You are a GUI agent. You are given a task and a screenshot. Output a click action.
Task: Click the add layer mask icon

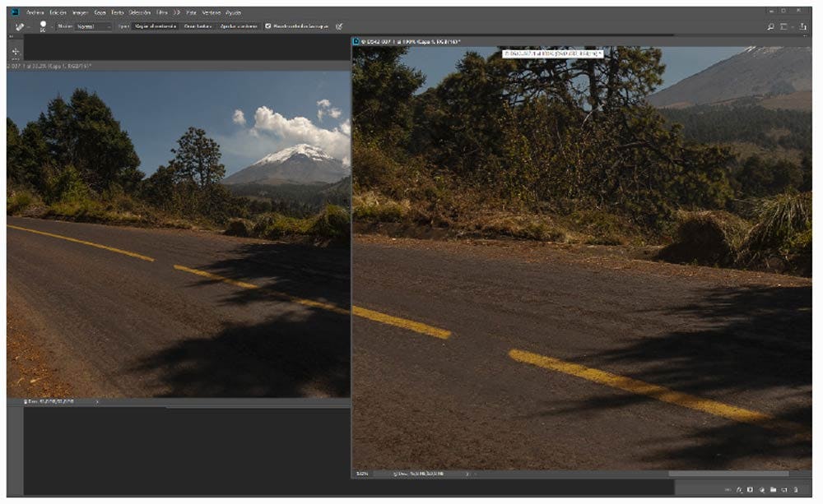coord(750,490)
